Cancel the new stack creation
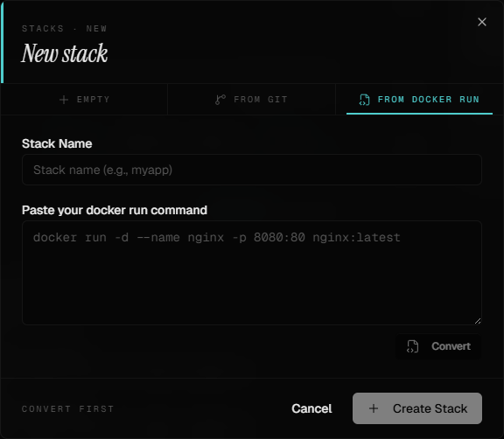 click(311, 408)
